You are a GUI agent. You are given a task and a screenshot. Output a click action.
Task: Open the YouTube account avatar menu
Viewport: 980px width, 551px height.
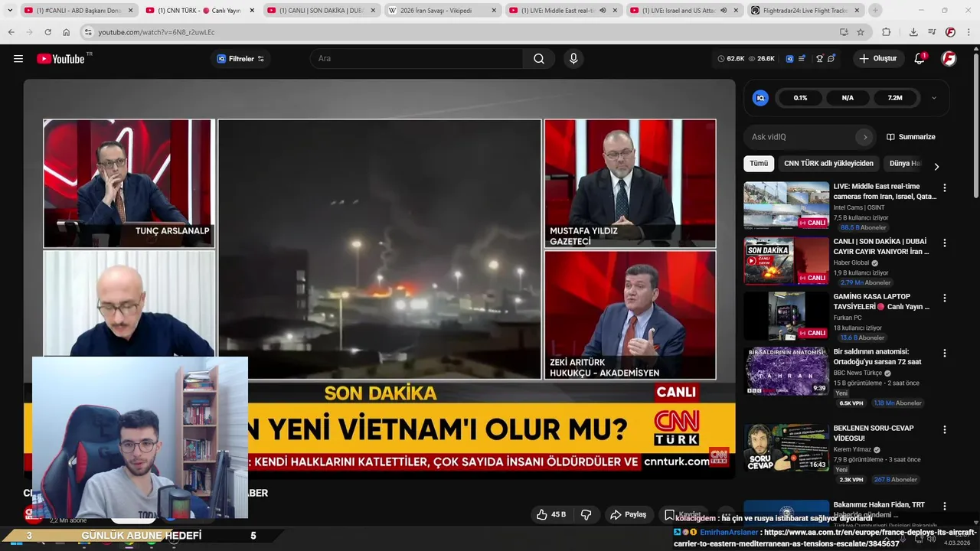(x=949, y=59)
